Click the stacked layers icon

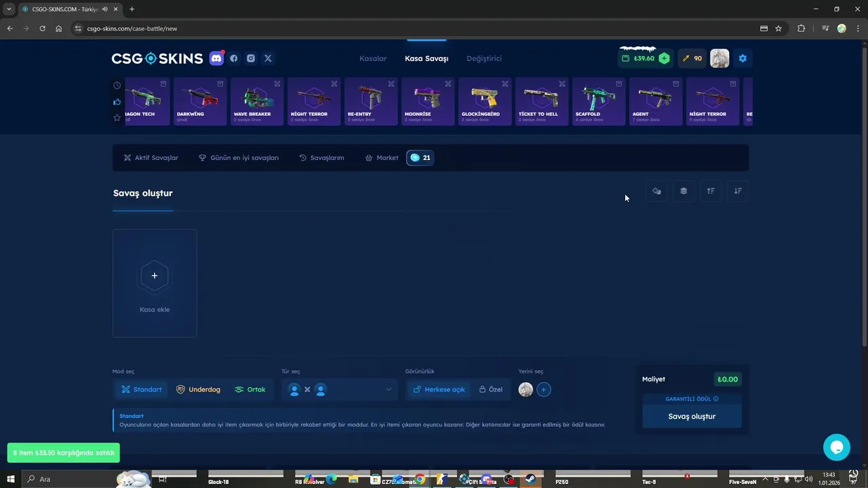684,191
